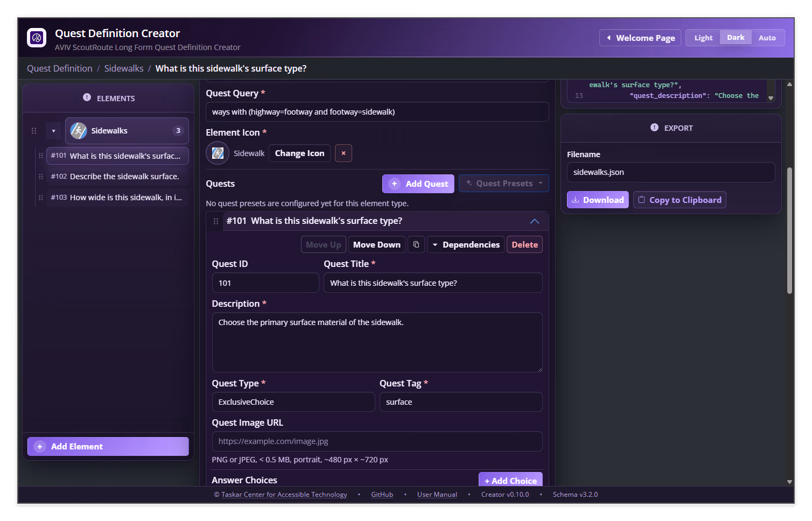Duplicate quest #101 with the copy icon
This screenshot has width=812, height=521.
[416, 245]
